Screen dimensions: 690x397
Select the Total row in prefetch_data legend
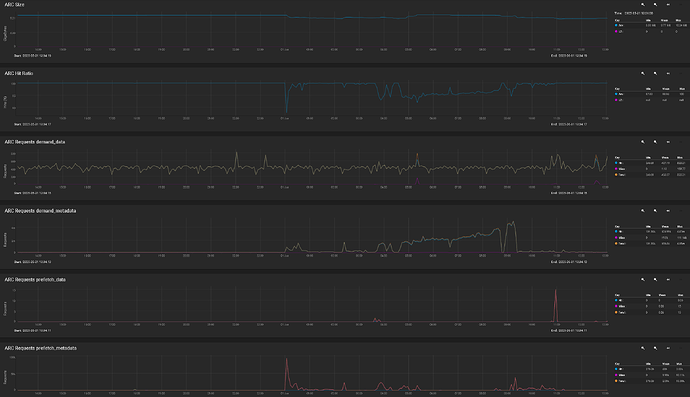(x=650, y=312)
